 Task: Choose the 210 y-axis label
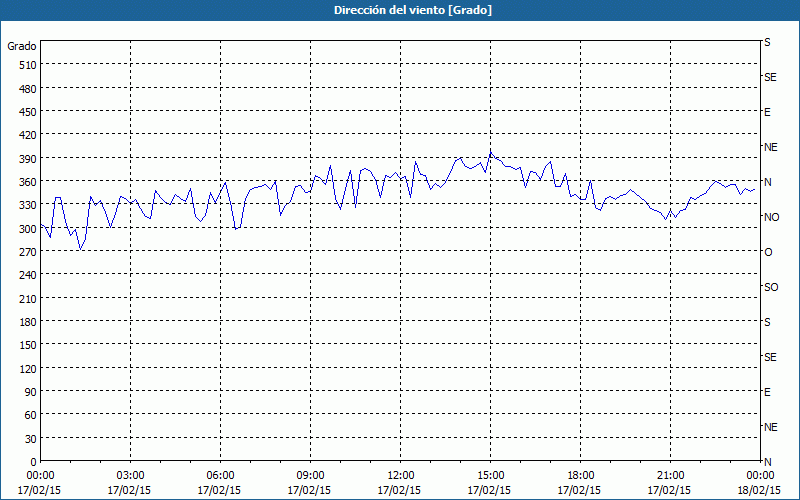28,299
